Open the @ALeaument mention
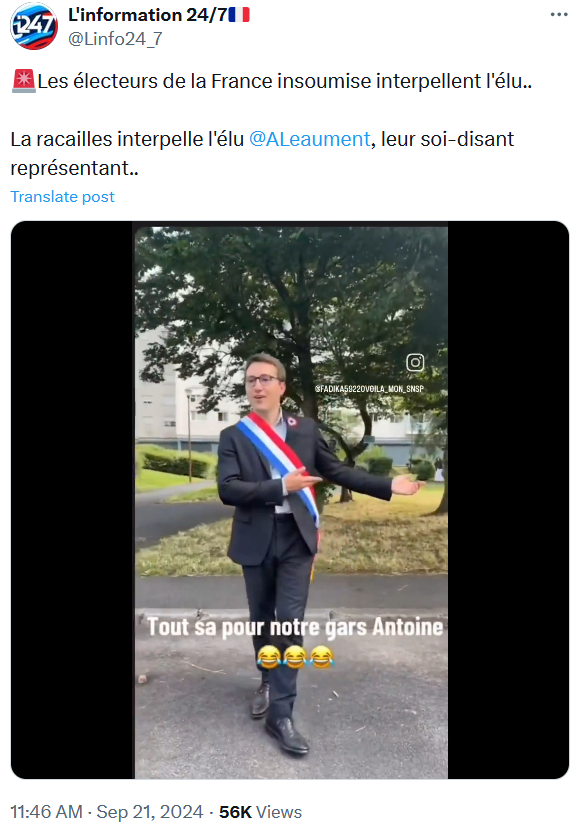This screenshot has height=824, width=574. (310, 139)
